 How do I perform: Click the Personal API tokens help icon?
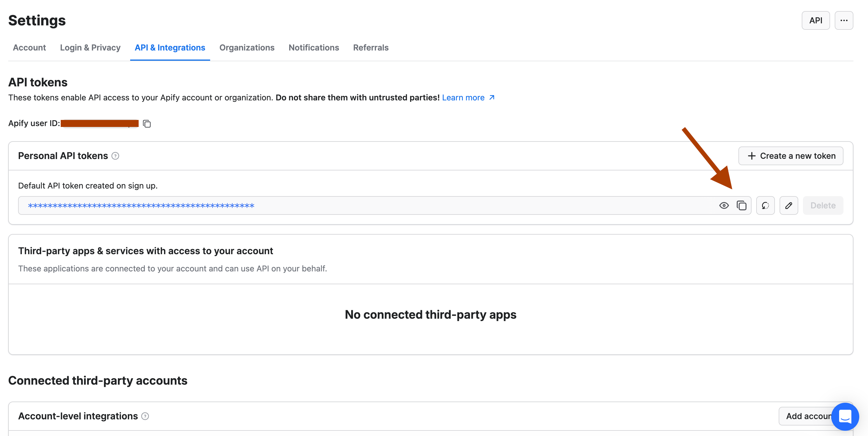click(x=115, y=156)
